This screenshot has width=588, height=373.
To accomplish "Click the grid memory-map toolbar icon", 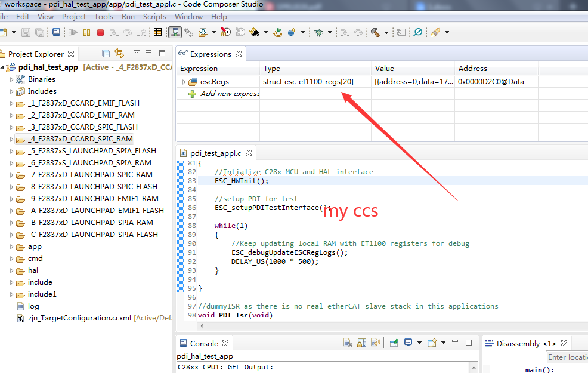I will coord(158,32).
